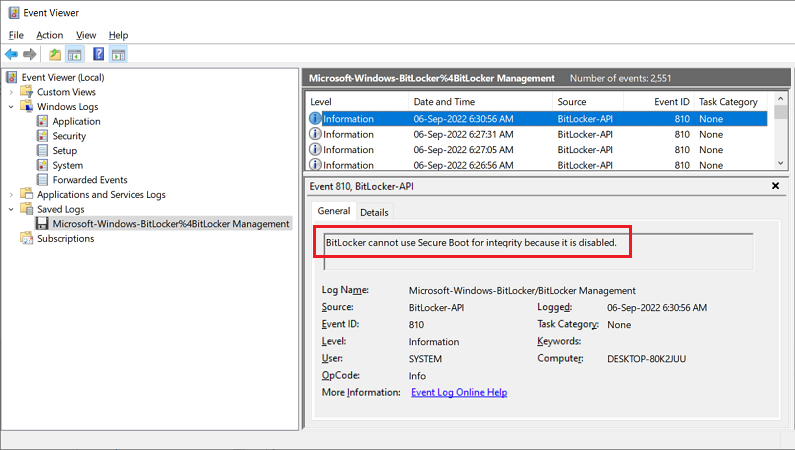Click the Custom Views folder icon
This screenshot has height=450, width=795.
tap(26, 92)
